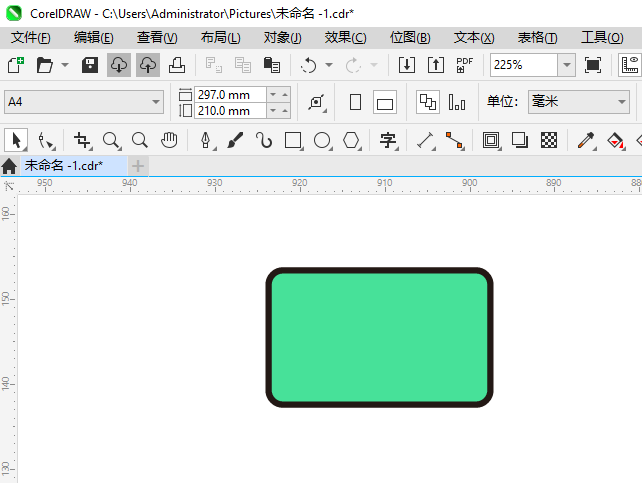
Task: Switch to the 未命名 -1.cdr document tab
Action: [74, 166]
